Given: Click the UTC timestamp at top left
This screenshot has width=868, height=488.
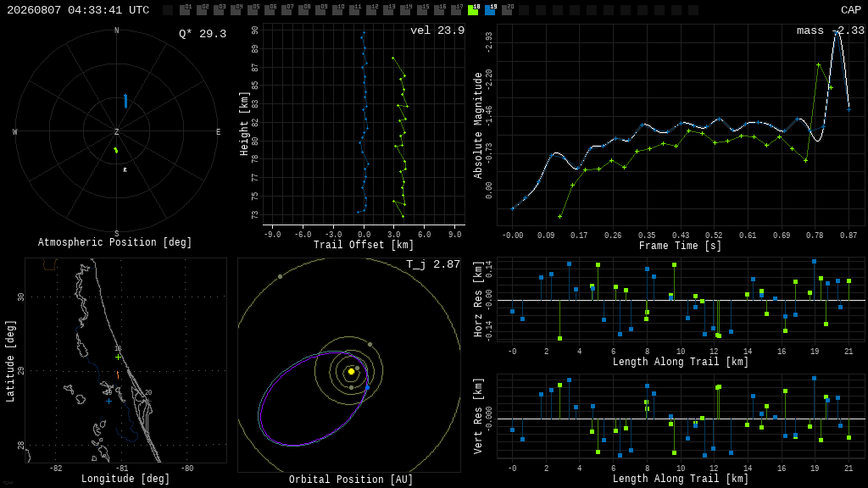Looking at the screenshot, I should [78, 10].
